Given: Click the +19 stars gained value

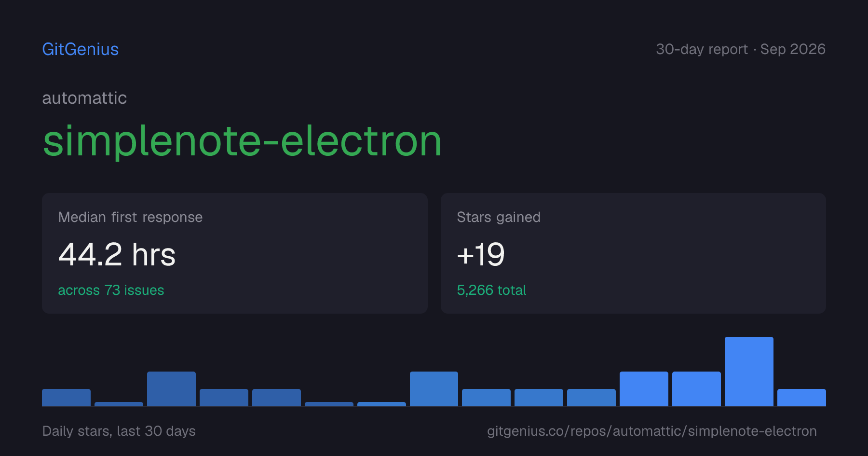Looking at the screenshot, I should coord(481,254).
